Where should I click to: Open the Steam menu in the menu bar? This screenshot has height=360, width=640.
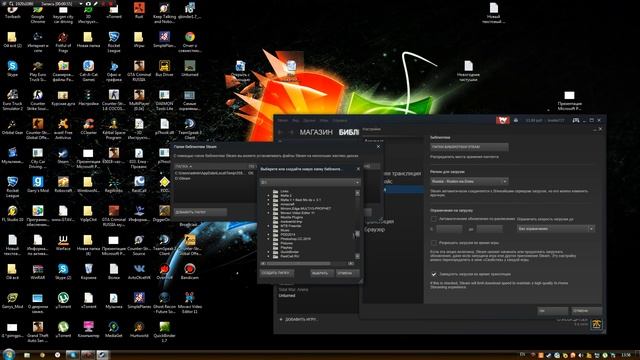pos(283,120)
